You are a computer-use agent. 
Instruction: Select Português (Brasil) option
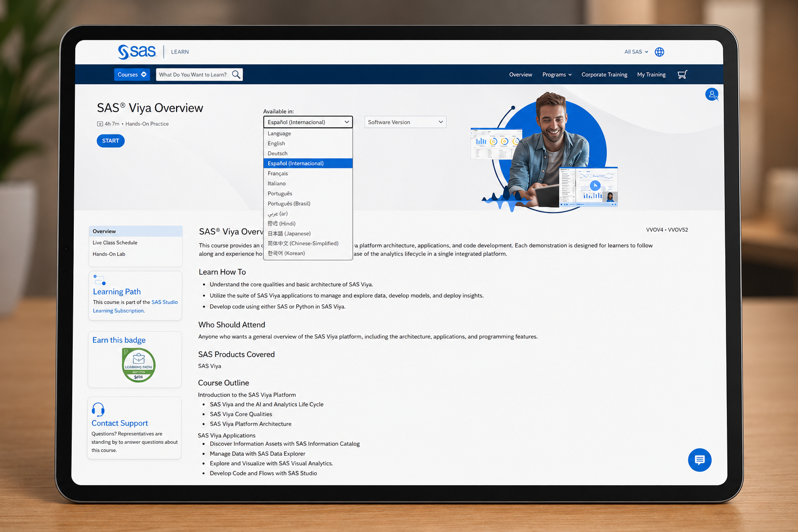[x=308, y=204]
